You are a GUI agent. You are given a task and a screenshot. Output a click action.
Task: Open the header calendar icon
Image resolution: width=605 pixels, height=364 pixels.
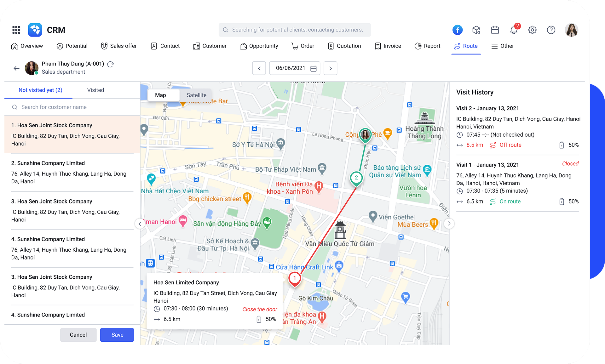tap(495, 30)
